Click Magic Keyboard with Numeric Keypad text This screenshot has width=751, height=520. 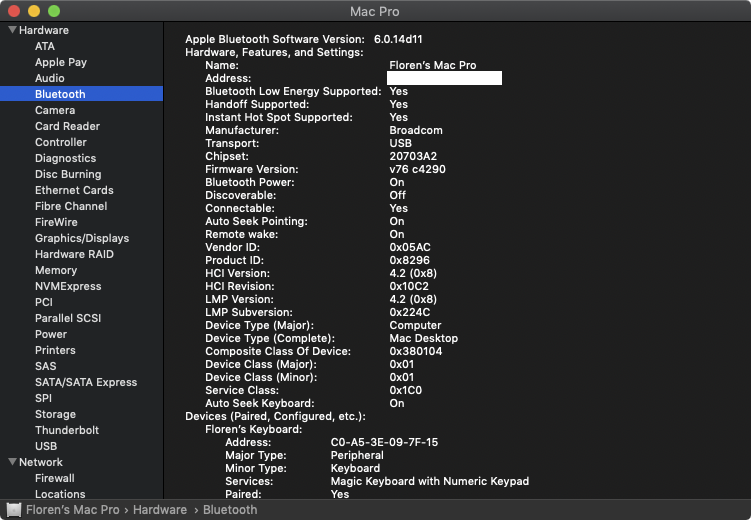[430, 481]
